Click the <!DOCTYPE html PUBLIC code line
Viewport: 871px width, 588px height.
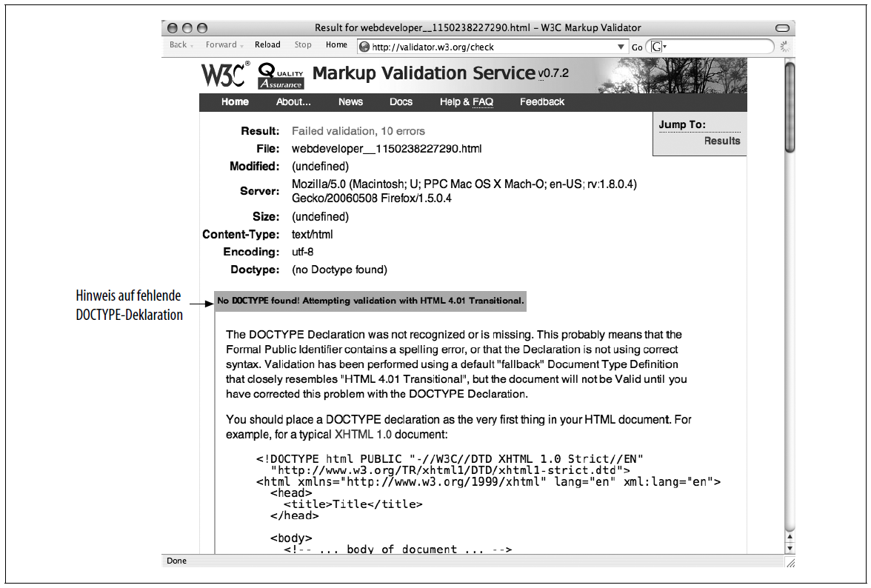(450, 459)
